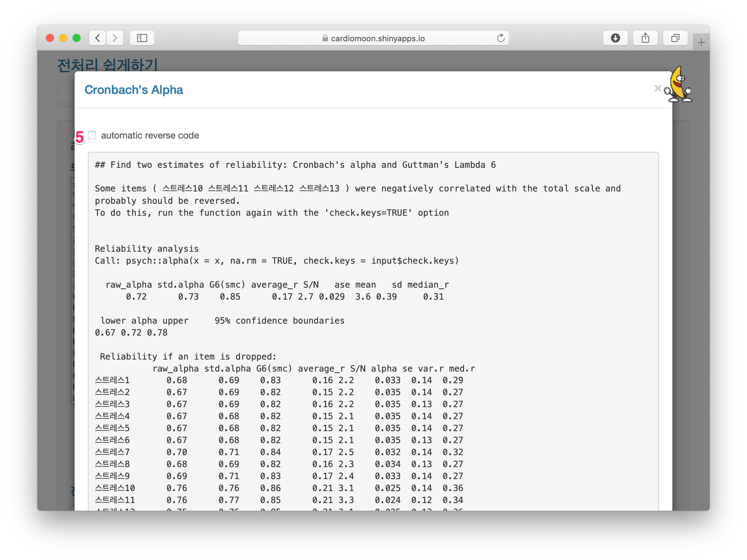Reload the cardiomoon.shinyapps.io page
Image resolution: width=747 pixels, height=560 pixels.
500,38
